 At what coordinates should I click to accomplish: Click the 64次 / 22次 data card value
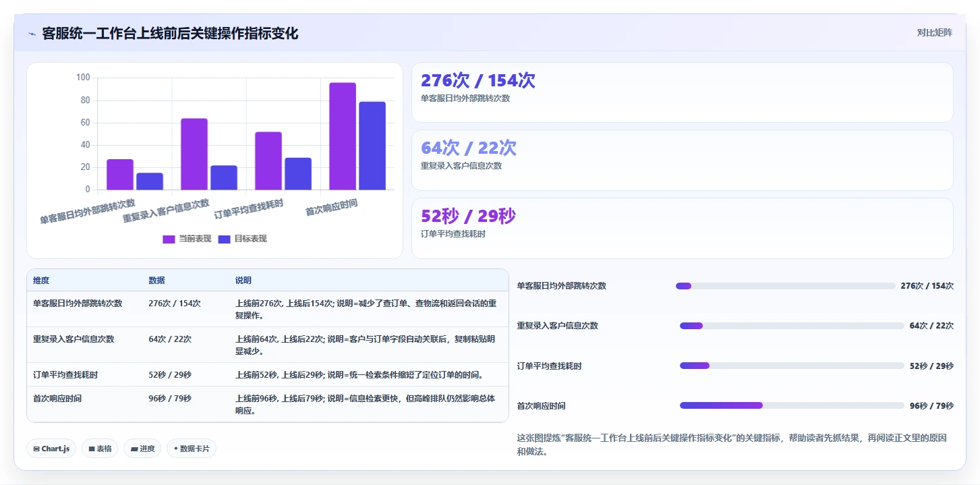pos(469,148)
